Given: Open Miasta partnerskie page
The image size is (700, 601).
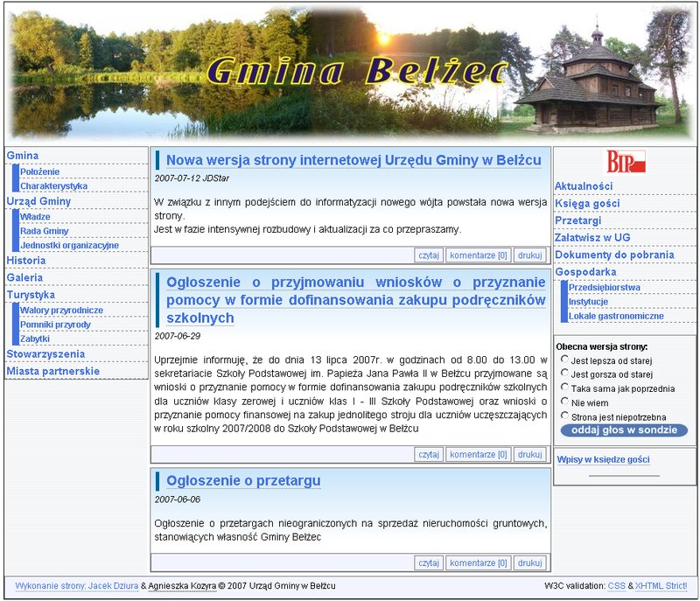Looking at the screenshot, I should tap(52, 371).
